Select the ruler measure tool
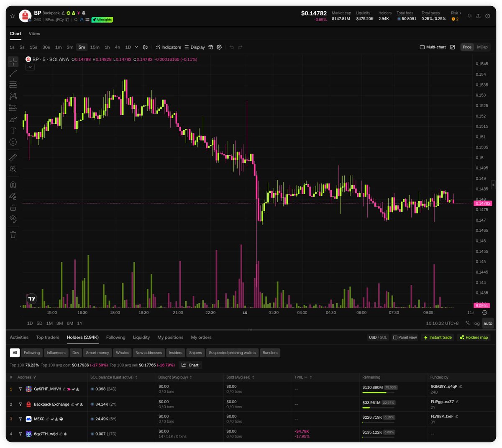 click(13, 157)
